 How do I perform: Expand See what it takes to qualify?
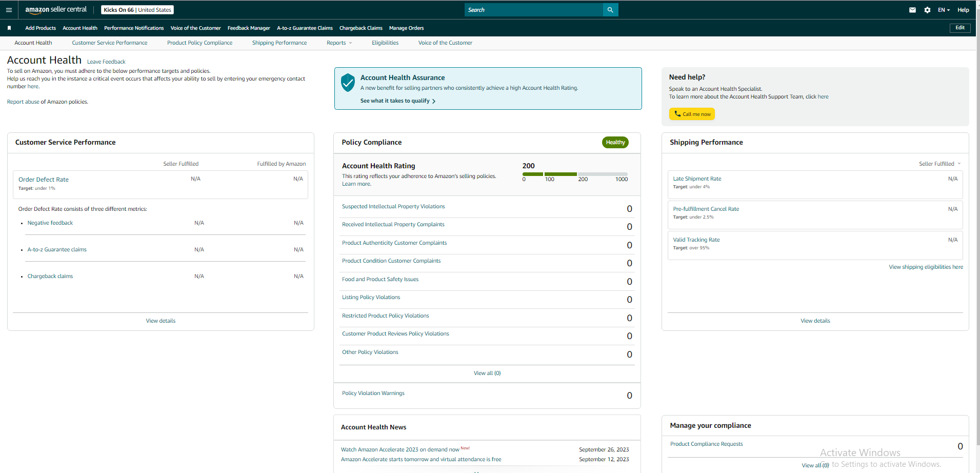[398, 101]
